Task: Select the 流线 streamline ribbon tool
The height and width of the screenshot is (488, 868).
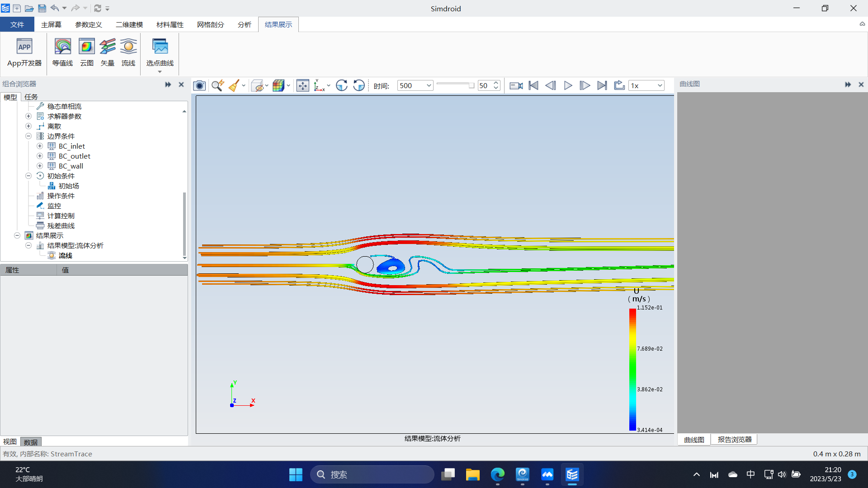Action: pyautogui.click(x=128, y=53)
